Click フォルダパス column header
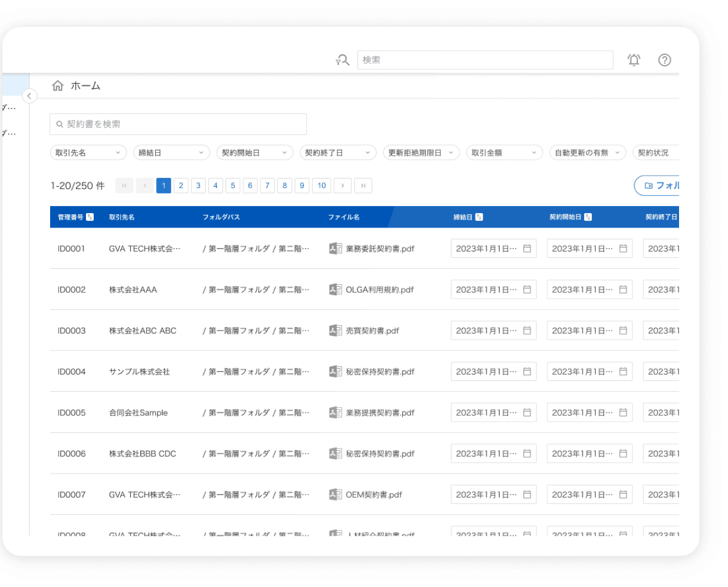Screen dimensions: 728x587 [x=221, y=217]
